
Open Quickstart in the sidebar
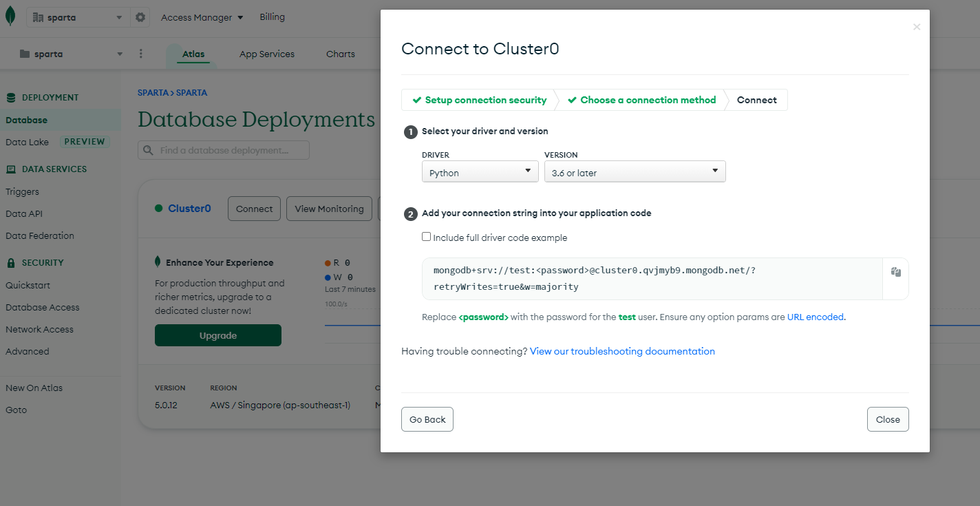[x=28, y=285]
